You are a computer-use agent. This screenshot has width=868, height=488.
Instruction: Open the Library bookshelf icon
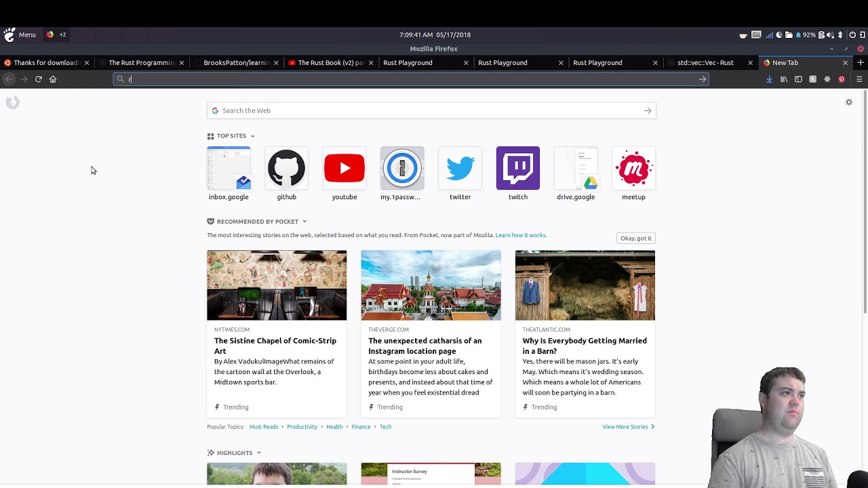coord(784,79)
